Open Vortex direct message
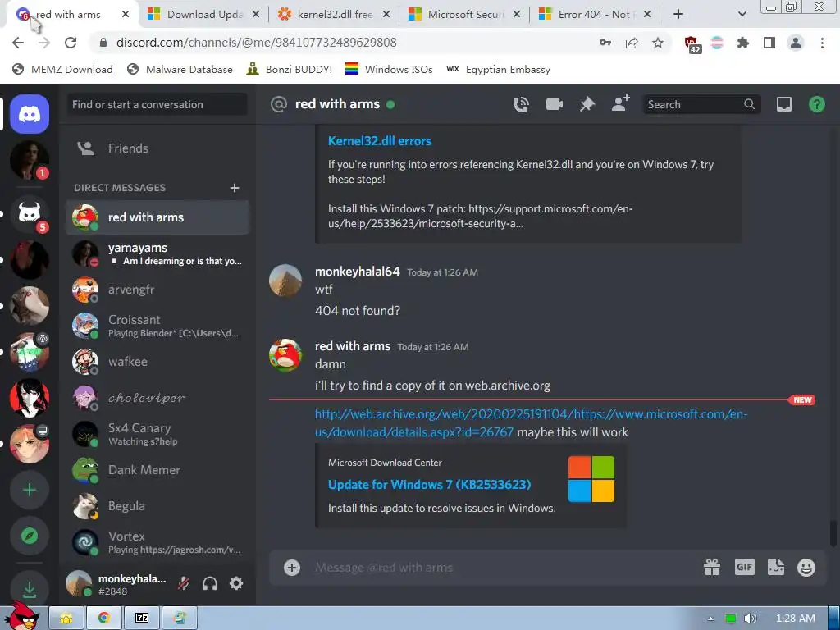 pyautogui.click(x=157, y=542)
